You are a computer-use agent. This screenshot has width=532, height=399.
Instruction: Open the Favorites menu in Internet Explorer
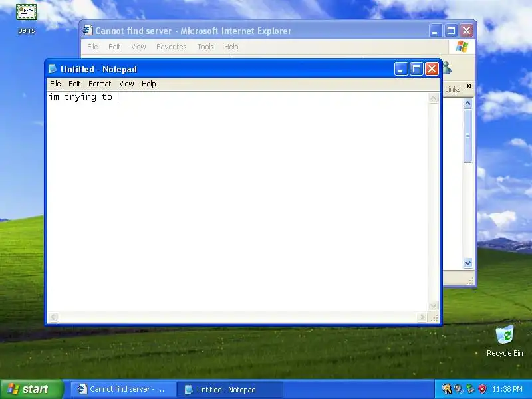point(172,47)
